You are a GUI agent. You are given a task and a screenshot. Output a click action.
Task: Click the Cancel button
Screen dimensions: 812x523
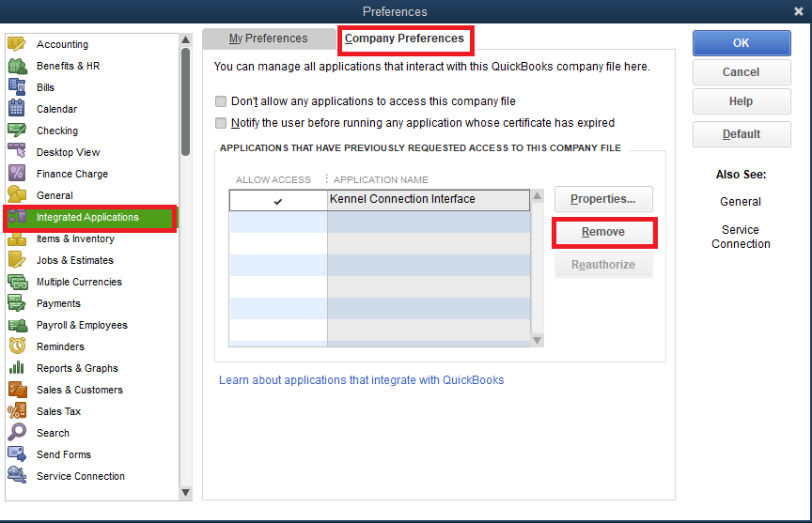pyautogui.click(x=742, y=72)
